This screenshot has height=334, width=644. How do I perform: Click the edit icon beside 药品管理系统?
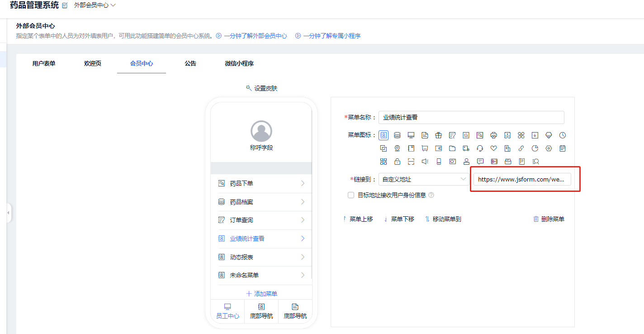pyautogui.click(x=65, y=5)
